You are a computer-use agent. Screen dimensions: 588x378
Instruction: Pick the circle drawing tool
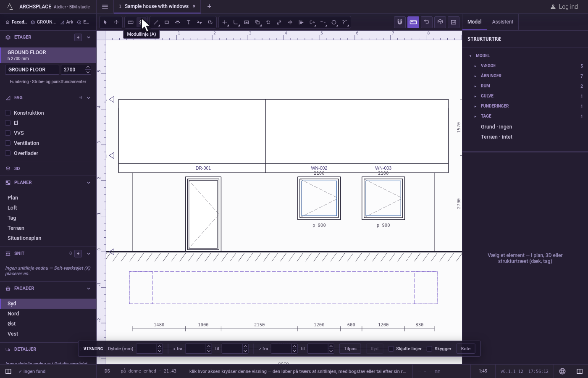334,22
